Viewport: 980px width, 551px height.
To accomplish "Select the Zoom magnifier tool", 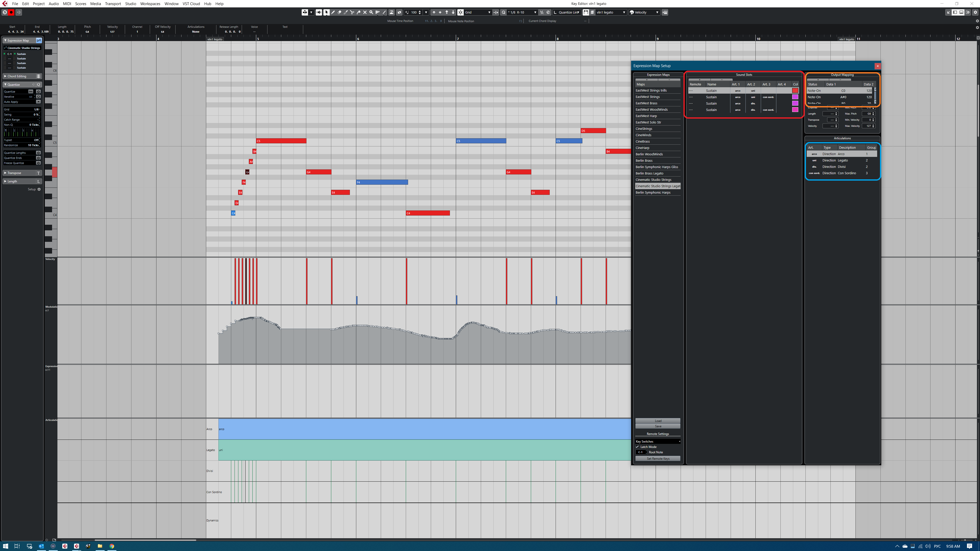I will pos(371,12).
